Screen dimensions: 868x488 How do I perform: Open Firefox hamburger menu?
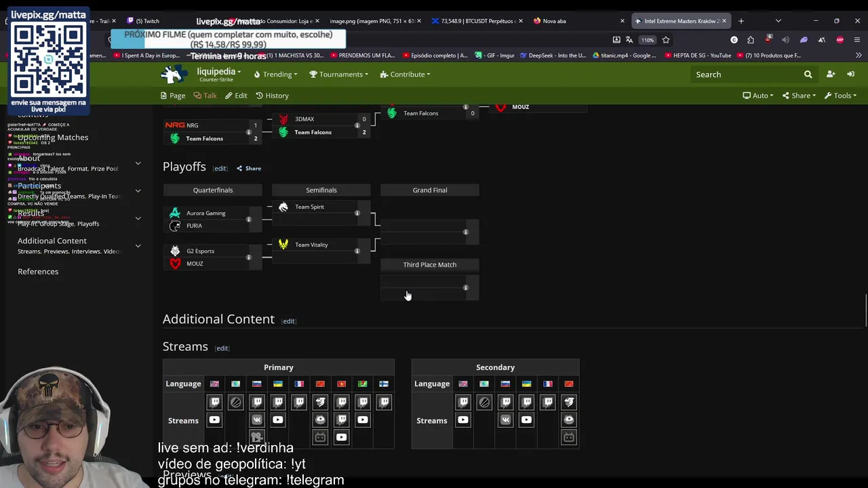[x=858, y=40]
